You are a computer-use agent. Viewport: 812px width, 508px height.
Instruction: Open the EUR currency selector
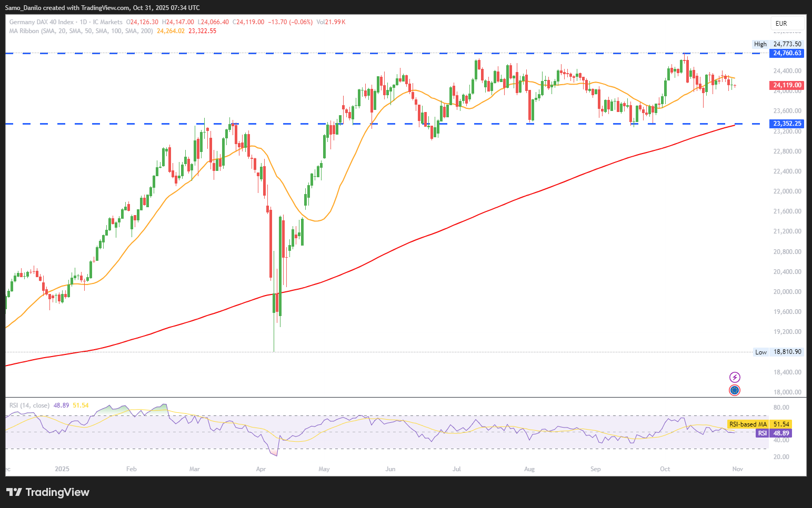[787, 23]
